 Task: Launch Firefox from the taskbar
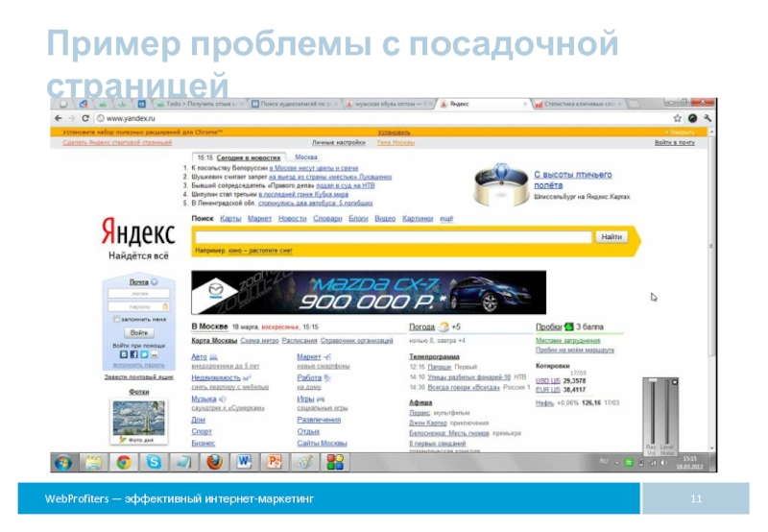click(214, 462)
